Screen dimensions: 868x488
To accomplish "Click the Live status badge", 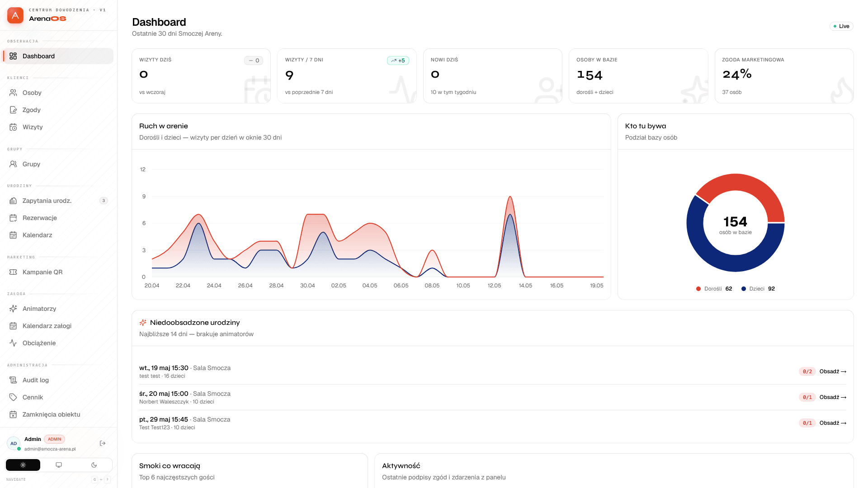I will pos(841,26).
